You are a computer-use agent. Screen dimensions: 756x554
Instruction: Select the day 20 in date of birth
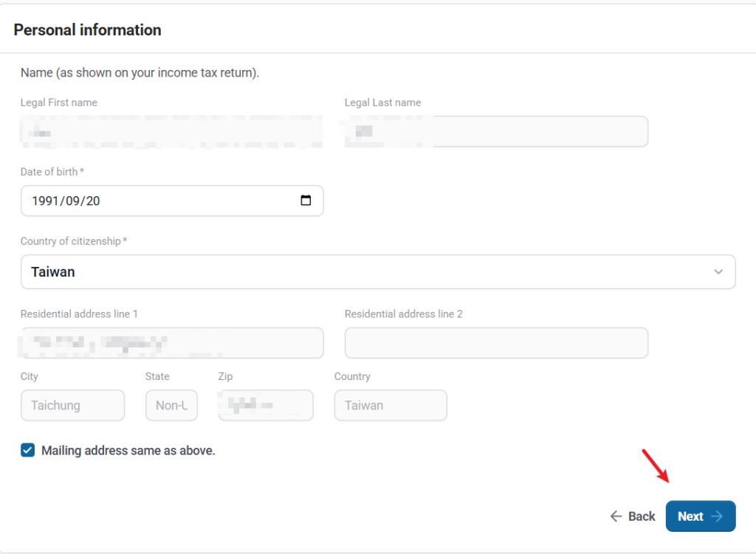tap(92, 201)
